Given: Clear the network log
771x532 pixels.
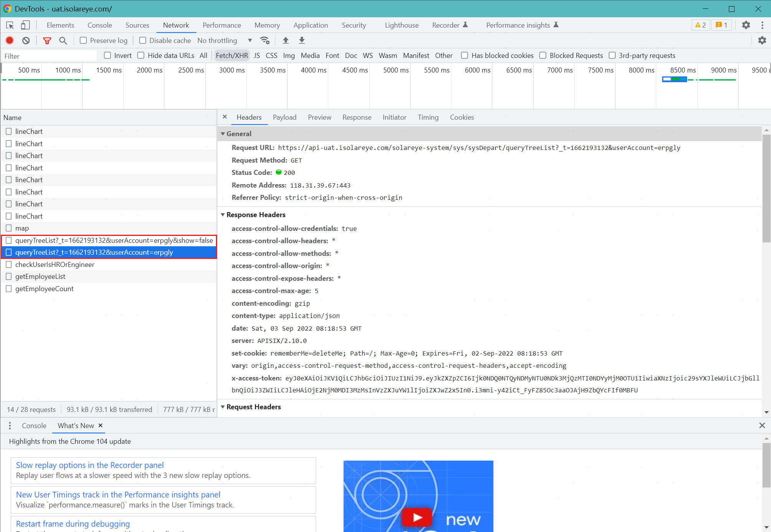Looking at the screenshot, I should pos(26,40).
